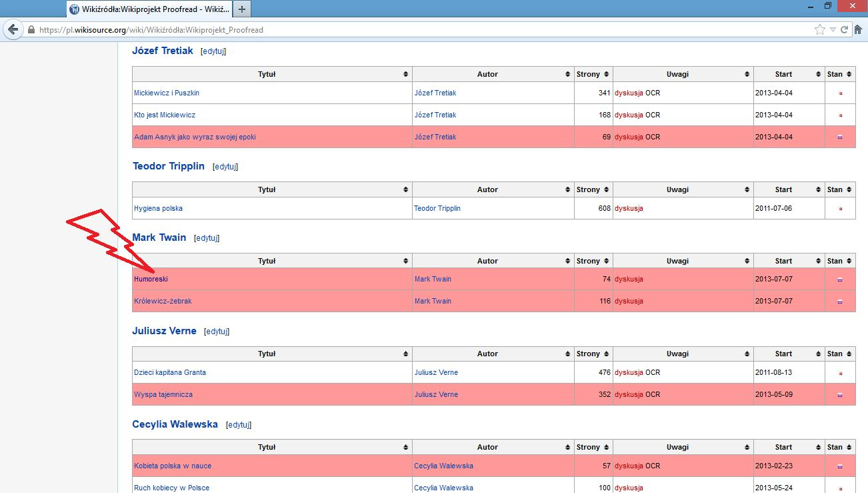Open the Humoreski title link
Screen dimensions: 868x493
tap(151, 279)
